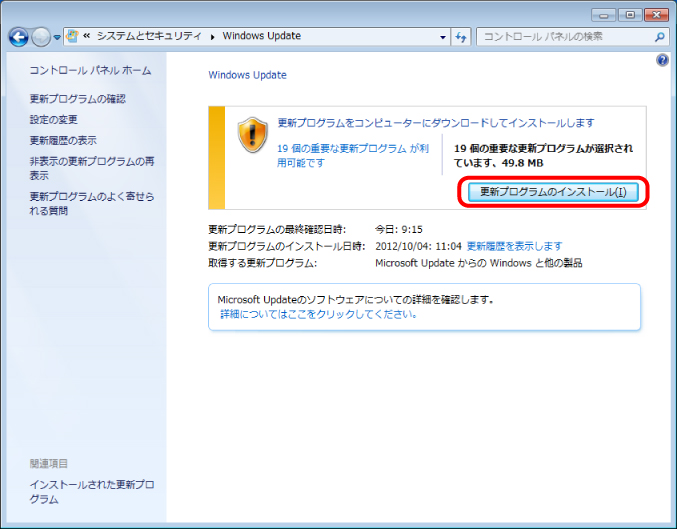Click the refresh button
Screen dimensions: 677x529
click(x=461, y=37)
